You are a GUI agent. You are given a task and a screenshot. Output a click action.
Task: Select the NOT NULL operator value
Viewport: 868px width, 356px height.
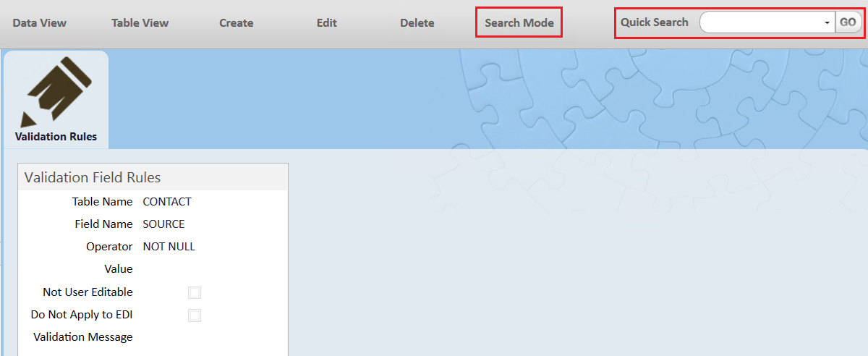click(169, 247)
